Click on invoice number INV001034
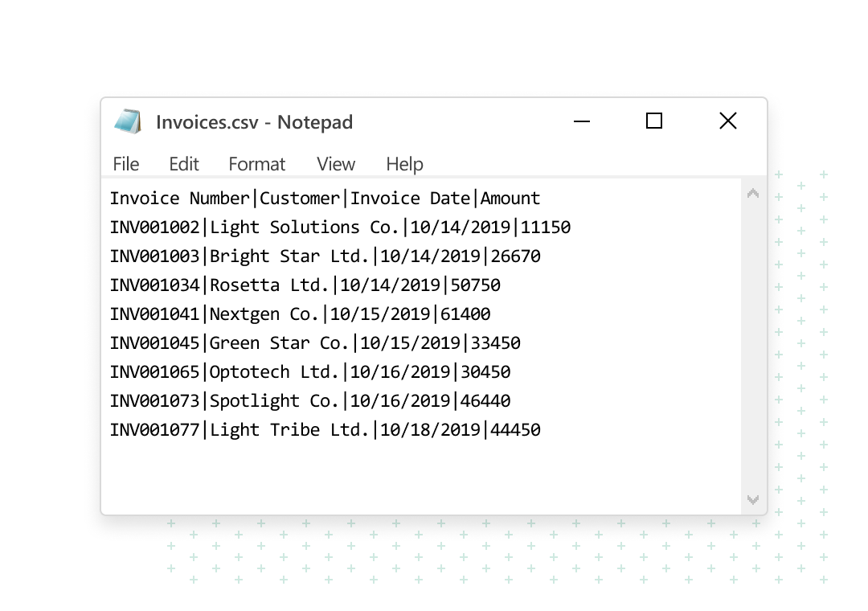 pos(154,285)
